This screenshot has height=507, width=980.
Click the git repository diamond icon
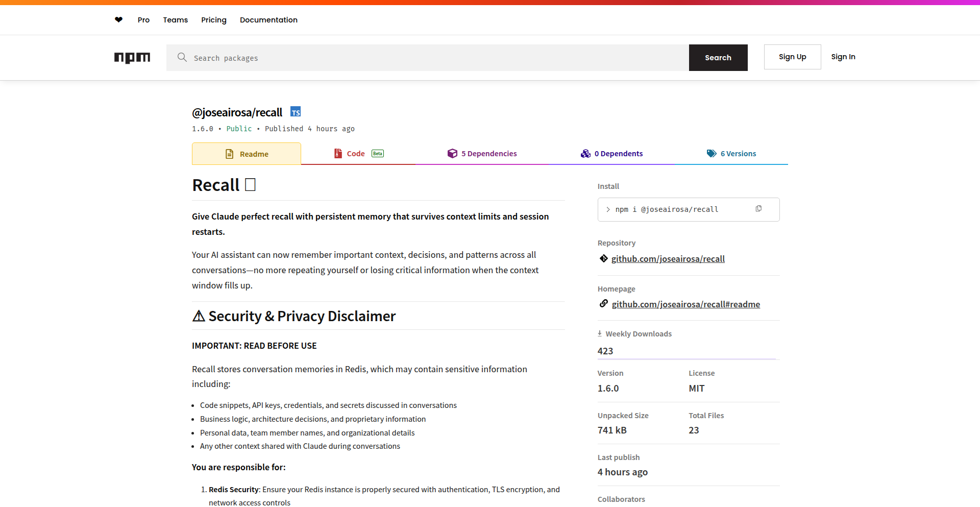tap(604, 258)
